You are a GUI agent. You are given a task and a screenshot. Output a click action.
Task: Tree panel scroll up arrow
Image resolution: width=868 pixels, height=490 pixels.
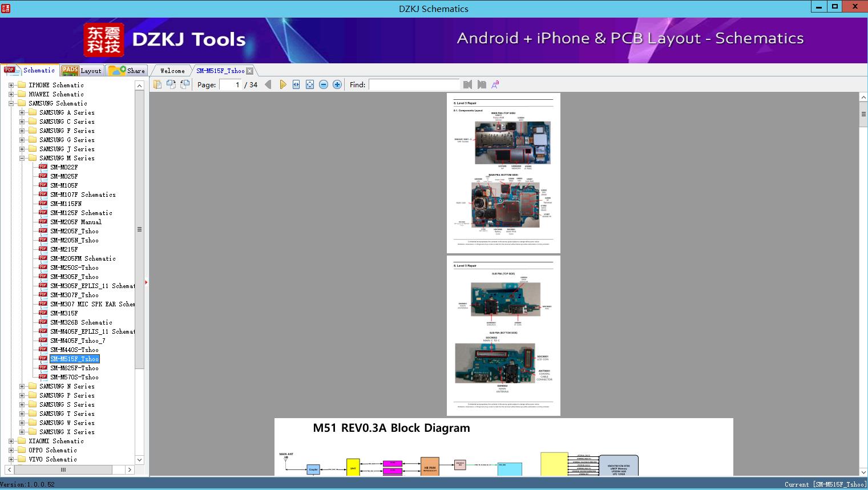point(139,86)
